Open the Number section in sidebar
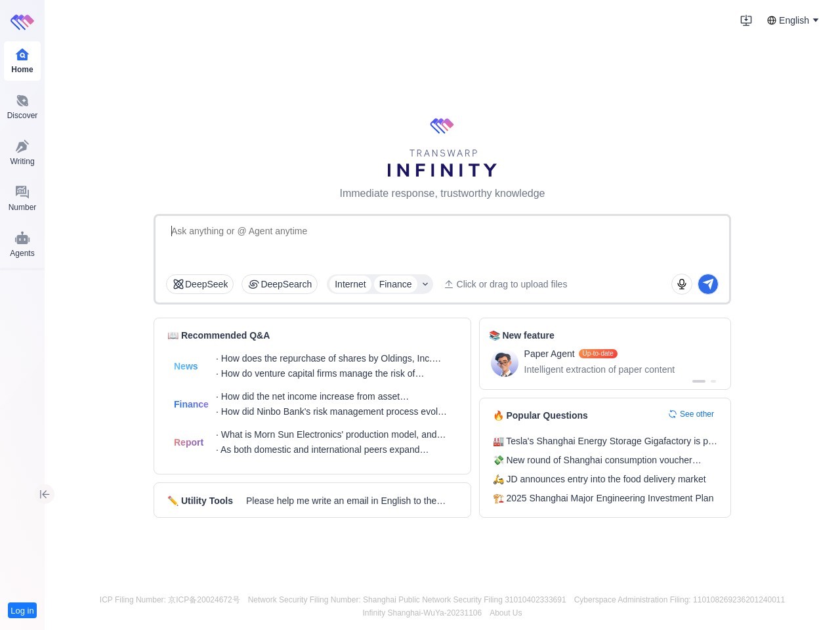The width and height of the screenshot is (840, 630). coord(22,199)
